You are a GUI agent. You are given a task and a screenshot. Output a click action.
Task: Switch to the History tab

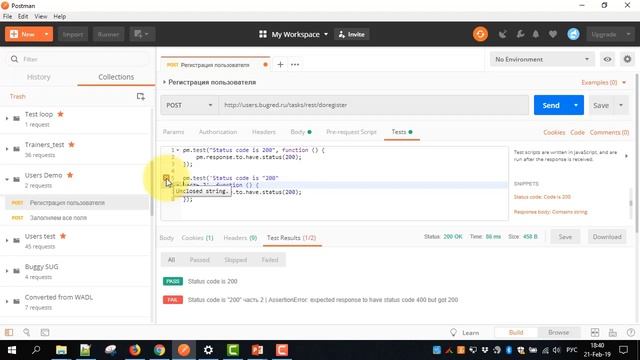[38, 77]
